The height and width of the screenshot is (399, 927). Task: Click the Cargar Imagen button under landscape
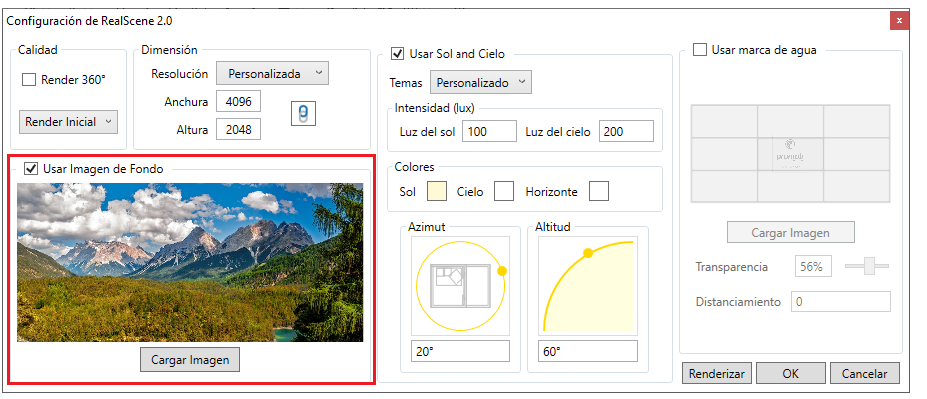click(x=190, y=359)
